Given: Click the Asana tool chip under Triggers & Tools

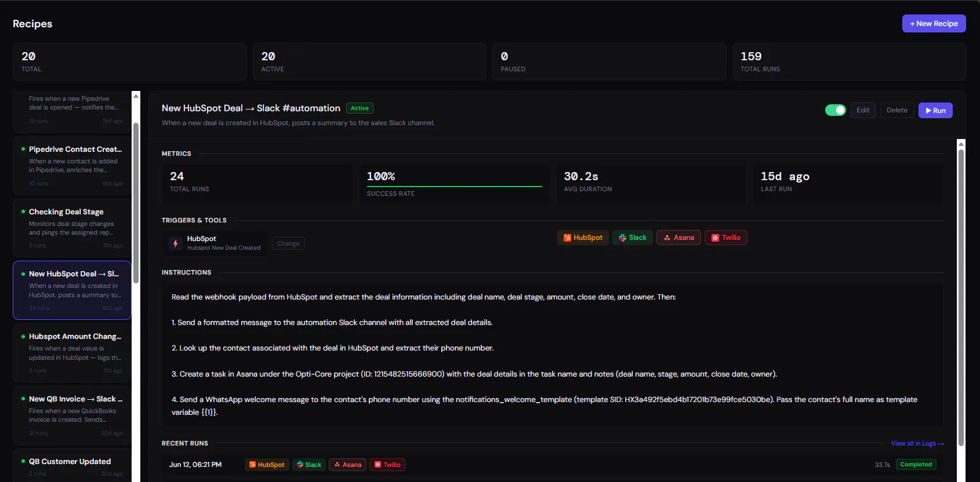Looking at the screenshot, I should (678, 238).
